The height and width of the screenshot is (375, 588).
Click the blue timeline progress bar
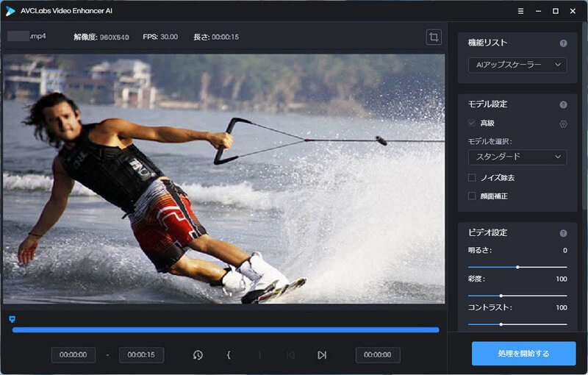coord(226,330)
